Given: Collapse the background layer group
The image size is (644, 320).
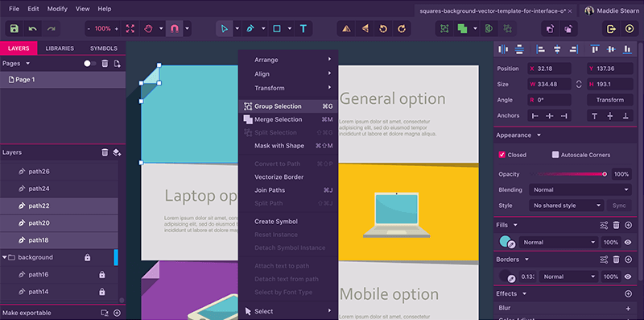Looking at the screenshot, I should pos(5,257).
